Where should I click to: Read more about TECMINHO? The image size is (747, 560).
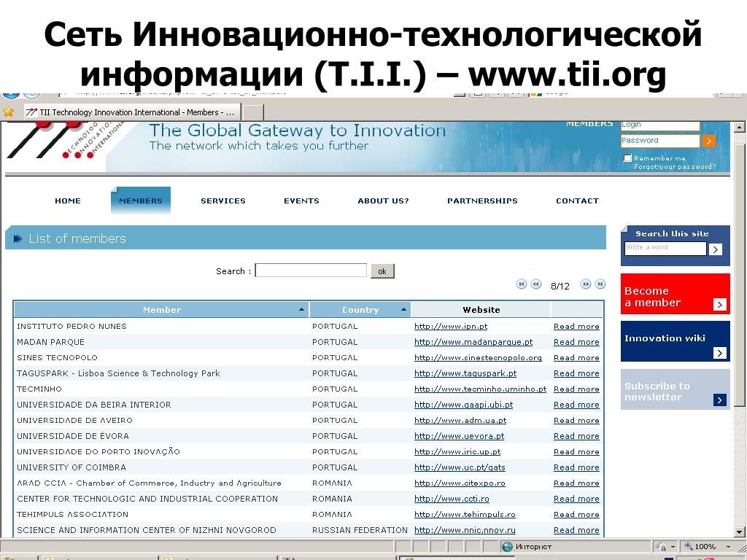576,389
